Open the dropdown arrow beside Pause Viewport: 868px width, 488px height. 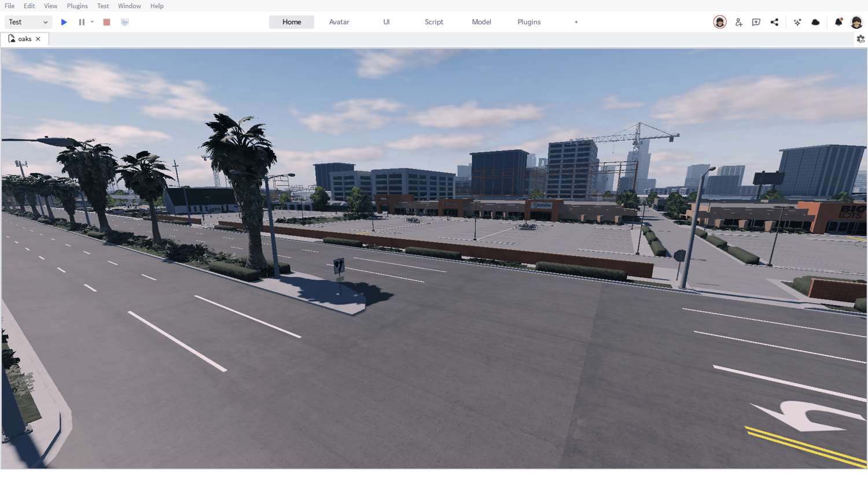point(92,22)
